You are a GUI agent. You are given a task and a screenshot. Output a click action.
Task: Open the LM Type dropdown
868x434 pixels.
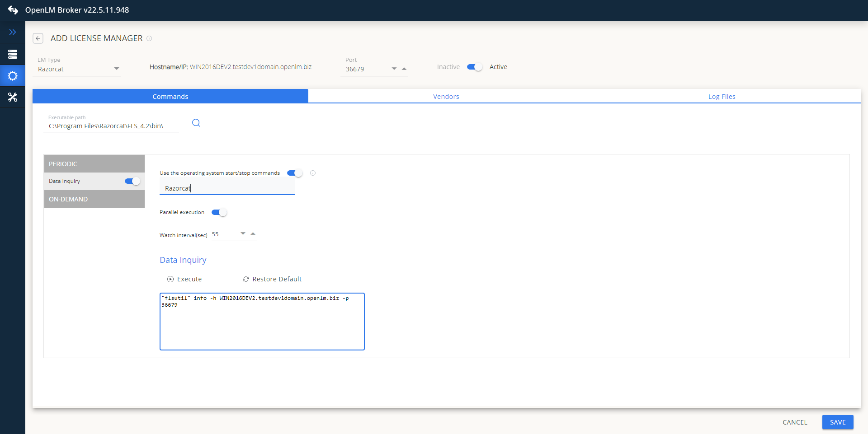pos(116,69)
